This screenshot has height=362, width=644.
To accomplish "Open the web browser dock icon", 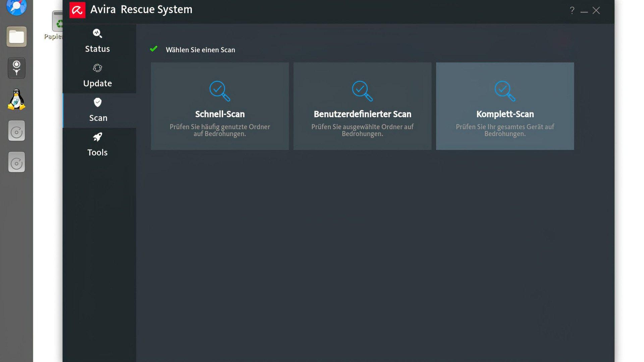I will 16,7.
